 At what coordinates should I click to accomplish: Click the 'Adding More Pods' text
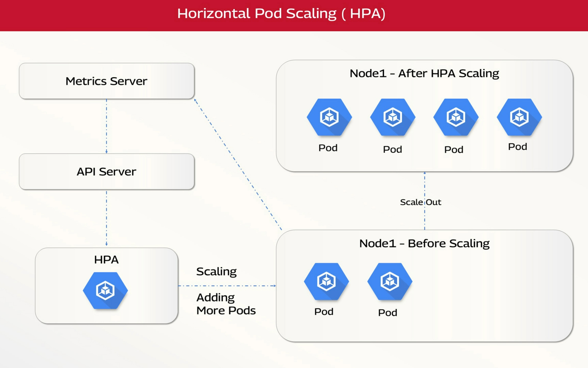[x=226, y=304]
